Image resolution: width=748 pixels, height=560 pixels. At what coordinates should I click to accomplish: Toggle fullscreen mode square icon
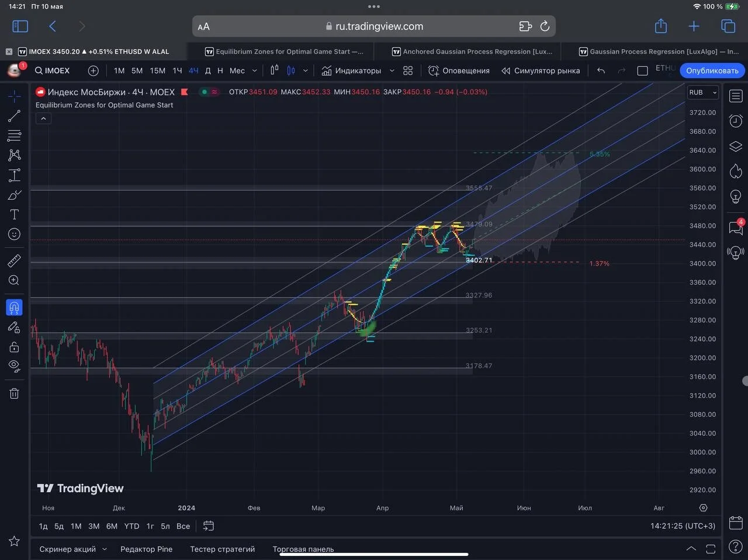tap(642, 71)
